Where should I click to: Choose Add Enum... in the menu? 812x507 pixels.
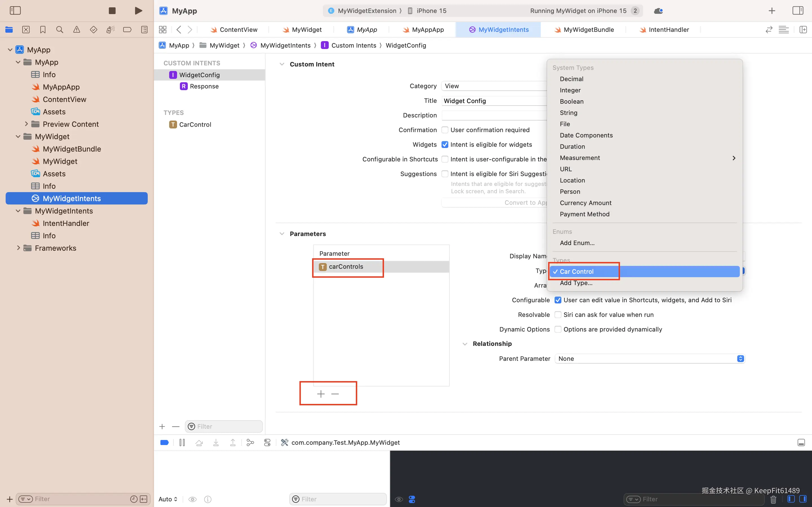(577, 243)
